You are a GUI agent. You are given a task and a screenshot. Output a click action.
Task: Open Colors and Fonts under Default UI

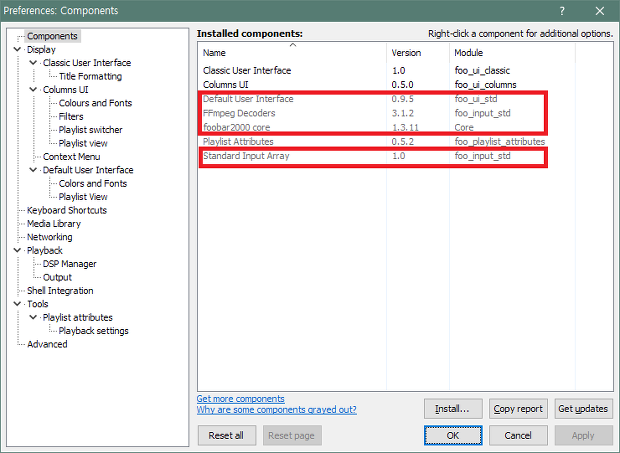[x=93, y=183]
